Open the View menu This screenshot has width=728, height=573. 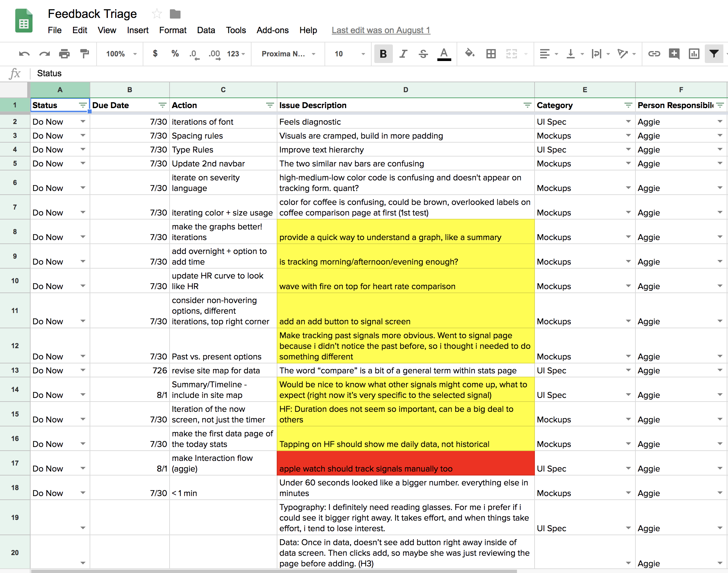[107, 30]
